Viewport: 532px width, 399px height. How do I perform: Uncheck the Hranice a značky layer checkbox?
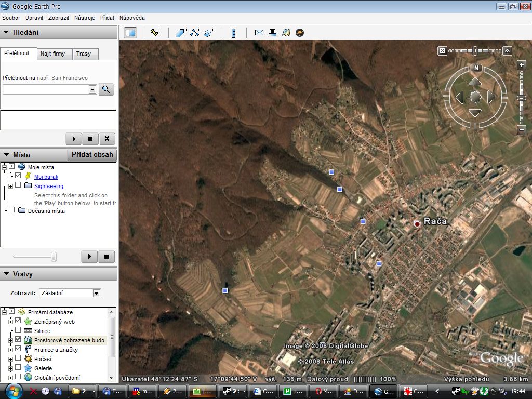click(x=18, y=349)
